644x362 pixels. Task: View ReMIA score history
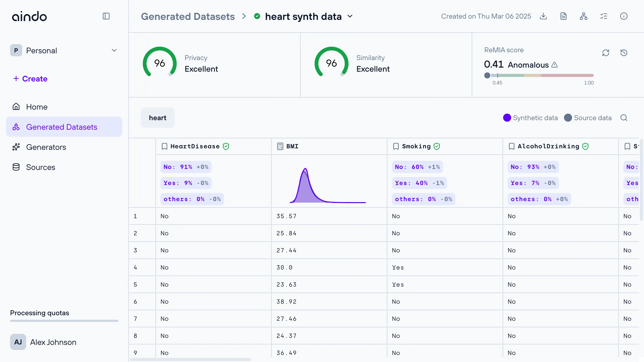624,53
